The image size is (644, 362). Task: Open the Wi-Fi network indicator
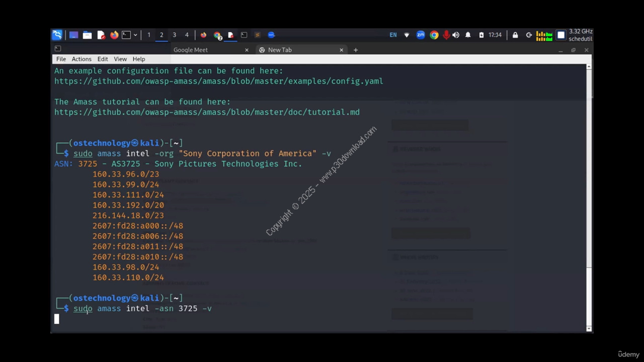click(407, 35)
